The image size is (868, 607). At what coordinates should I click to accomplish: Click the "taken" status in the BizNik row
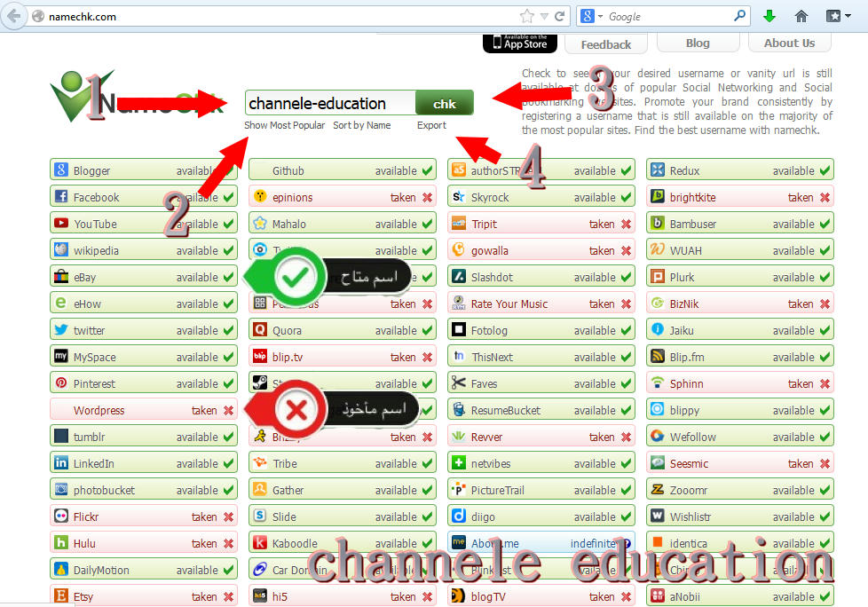[x=801, y=303]
